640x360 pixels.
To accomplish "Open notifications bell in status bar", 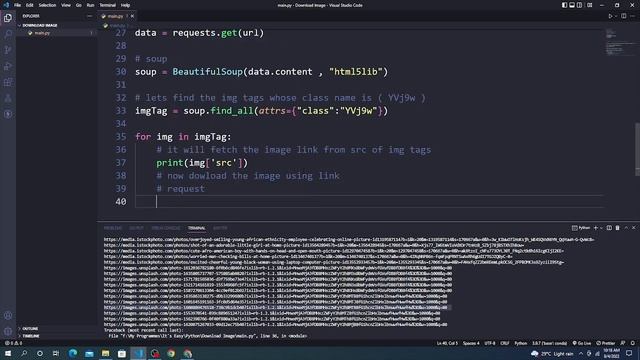I will (x=633, y=343).
